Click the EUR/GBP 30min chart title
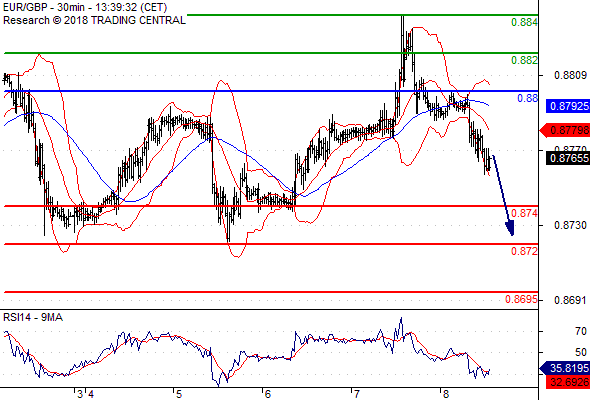The width and height of the screenshot is (590, 400). (85, 8)
